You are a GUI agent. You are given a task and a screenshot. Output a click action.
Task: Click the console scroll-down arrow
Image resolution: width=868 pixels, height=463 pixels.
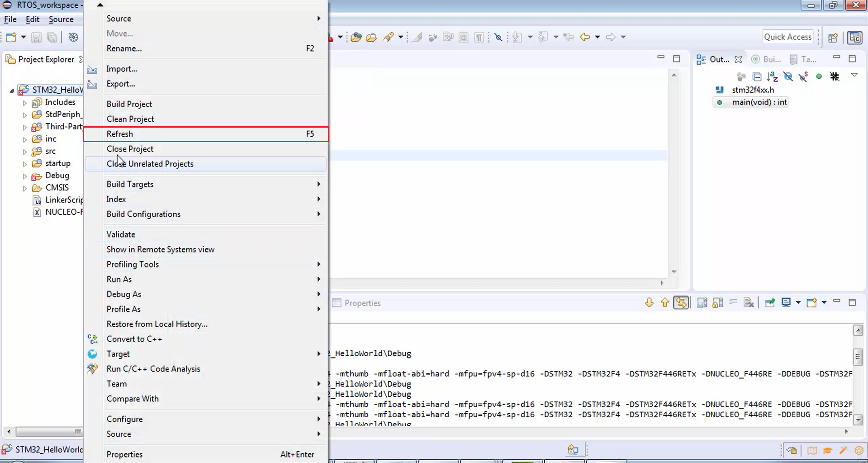(858, 420)
